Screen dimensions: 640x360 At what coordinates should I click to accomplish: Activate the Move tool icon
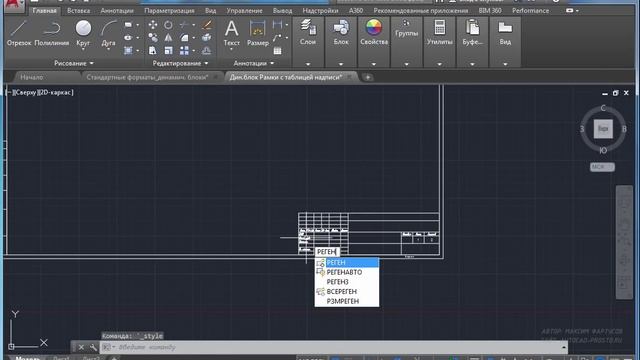click(x=153, y=25)
